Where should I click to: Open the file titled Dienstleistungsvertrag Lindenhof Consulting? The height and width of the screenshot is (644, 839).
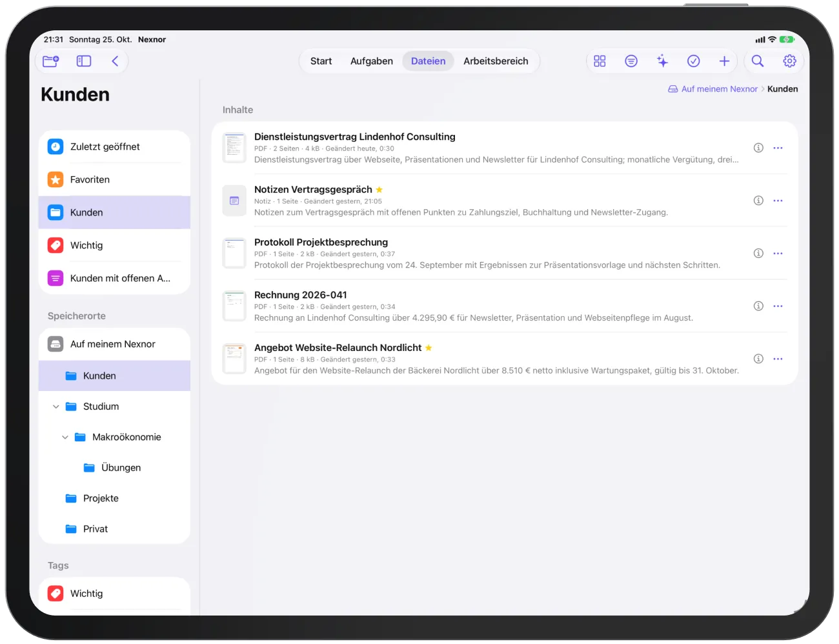tap(355, 137)
